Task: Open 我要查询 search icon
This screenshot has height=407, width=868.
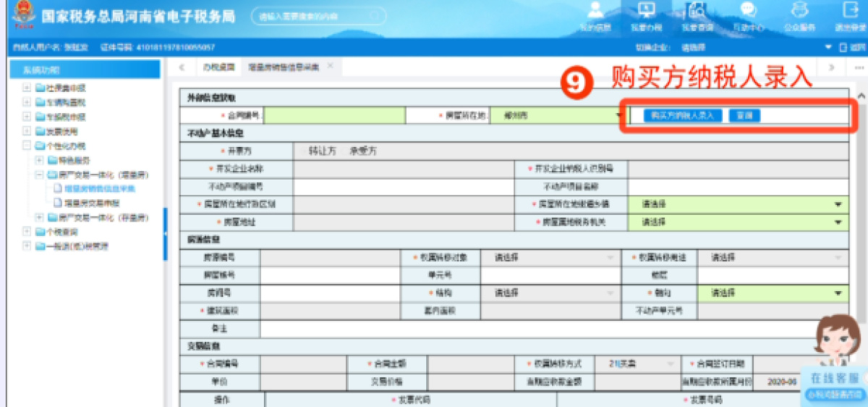Action: point(697,10)
